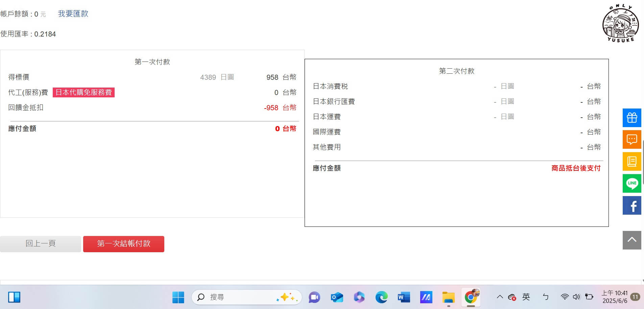The image size is (644, 309).
Task: Visit the Facebook page via sidebar icon
Action: [632, 205]
